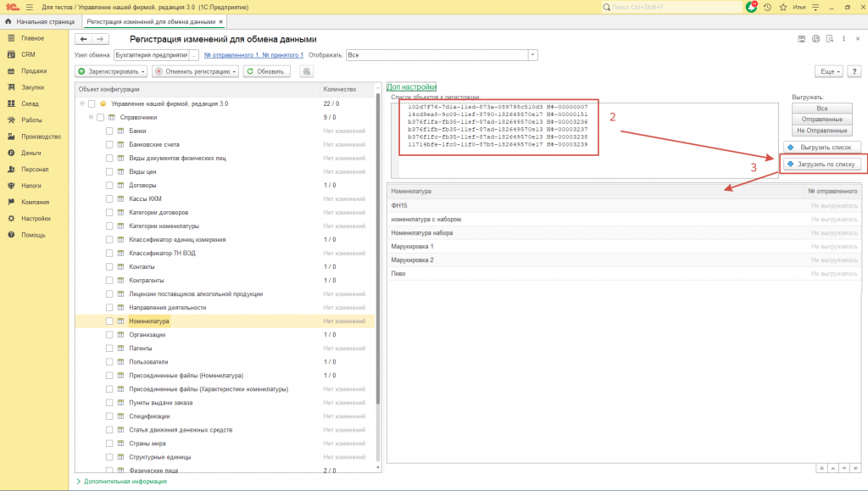The width and height of the screenshot is (868, 491).
Task: Tick the Организации checkbox
Action: point(109,335)
